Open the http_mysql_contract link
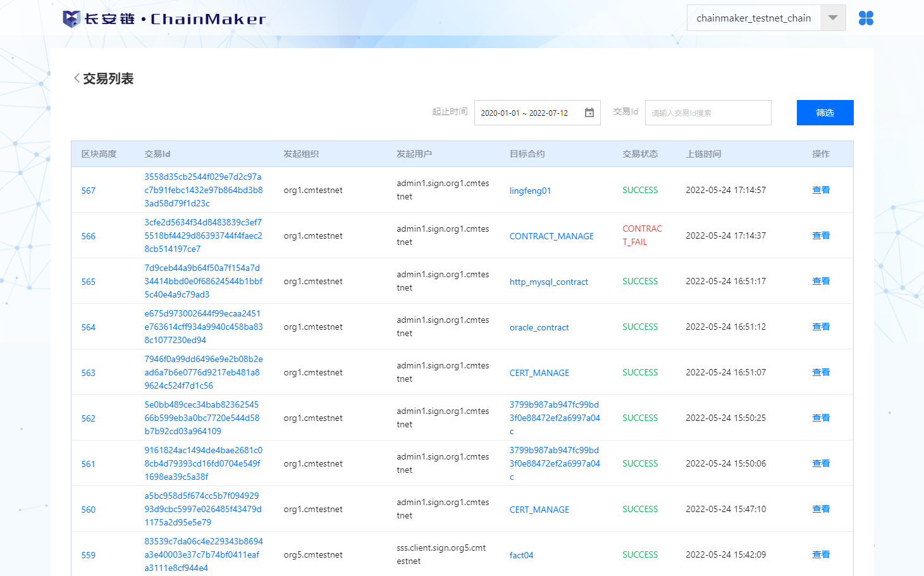Viewport: 924px width, 576px height. click(548, 282)
